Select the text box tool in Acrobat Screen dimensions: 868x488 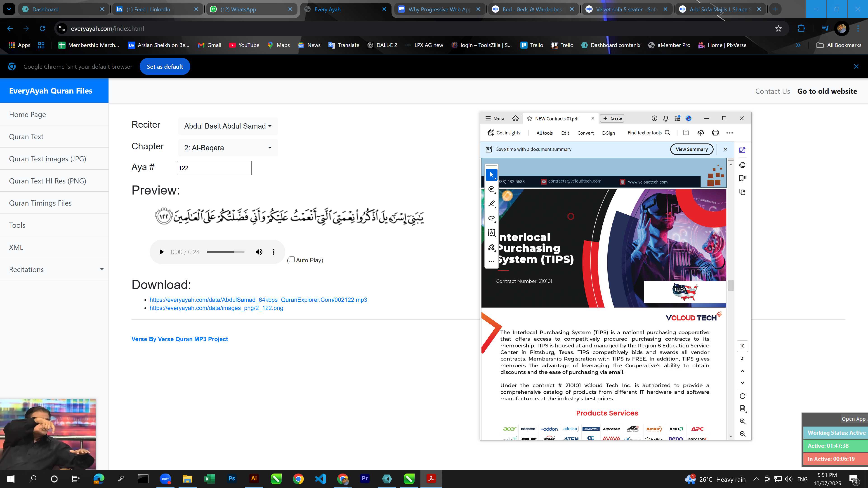(492, 232)
